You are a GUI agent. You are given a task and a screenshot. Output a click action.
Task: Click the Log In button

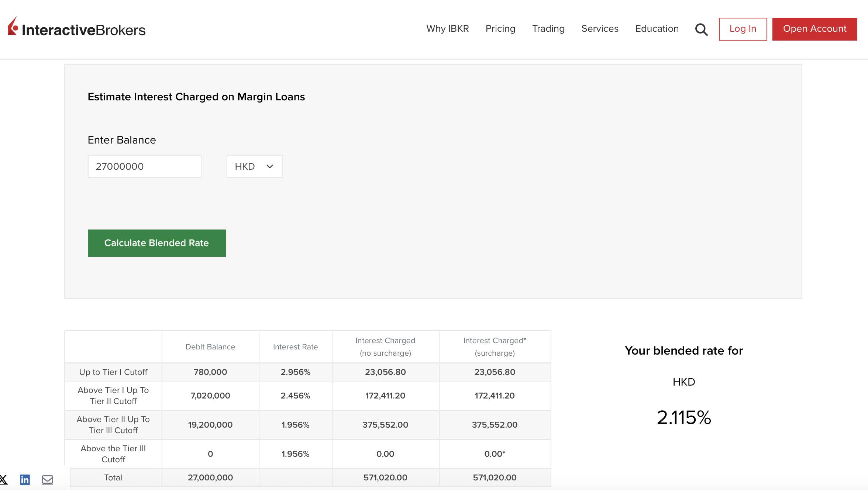pos(743,29)
